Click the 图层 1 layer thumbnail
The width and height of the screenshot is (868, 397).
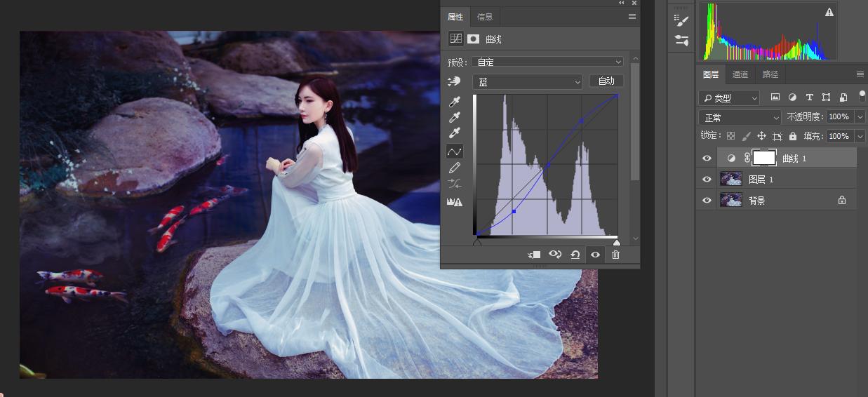(731, 180)
